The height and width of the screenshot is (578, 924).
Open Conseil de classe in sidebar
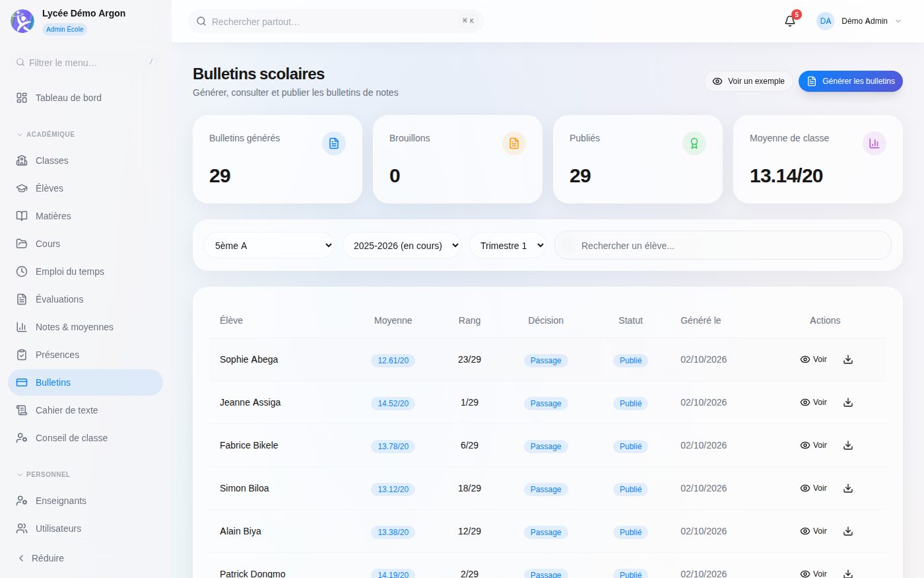(85, 438)
